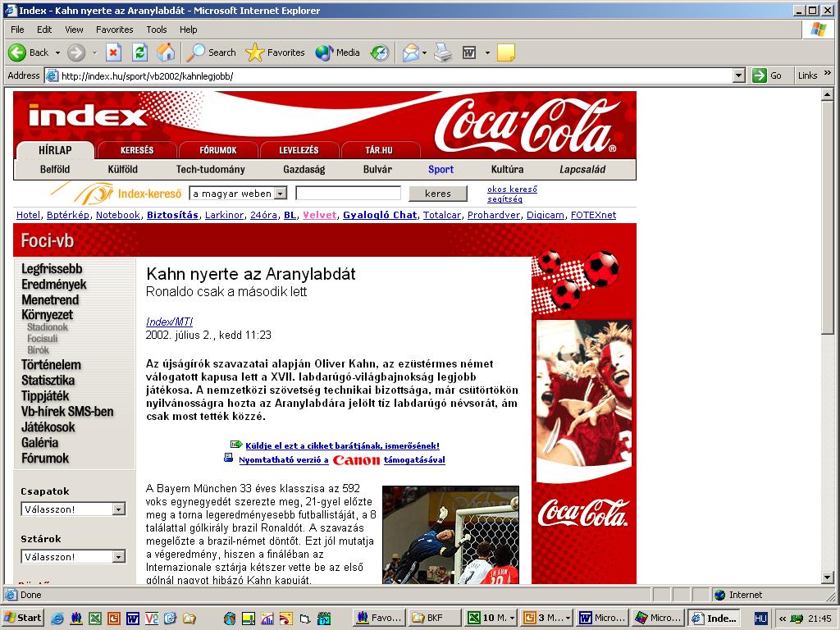Switch to the KERESÉS tab
840x630 pixels.
(x=137, y=150)
